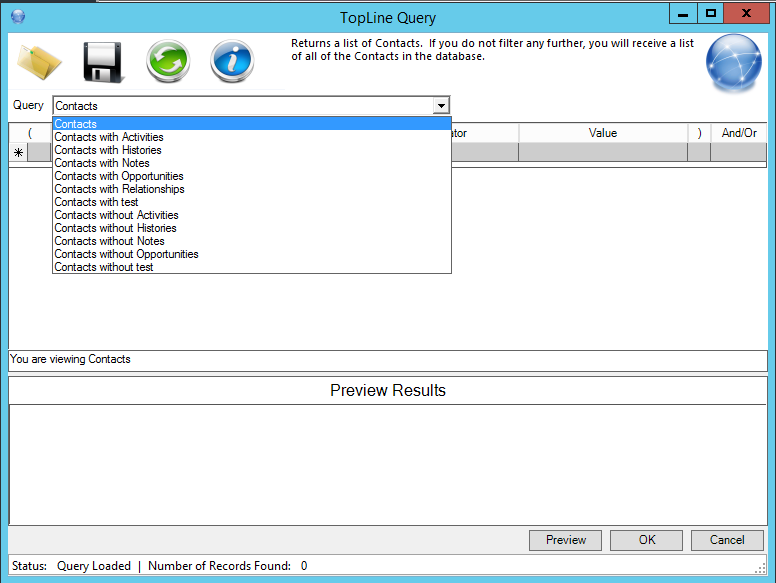Choose 'Contacts without Activities' entry
The width and height of the screenshot is (776, 583).
point(252,215)
